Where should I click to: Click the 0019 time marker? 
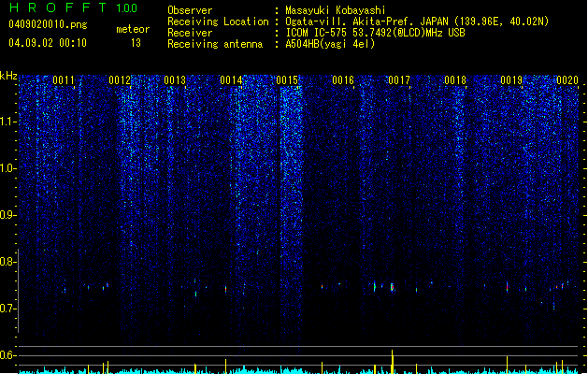point(511,80)
